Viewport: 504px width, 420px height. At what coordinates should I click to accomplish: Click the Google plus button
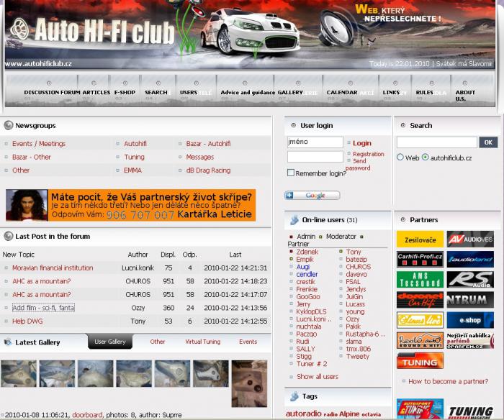click(x=312, y=196)
